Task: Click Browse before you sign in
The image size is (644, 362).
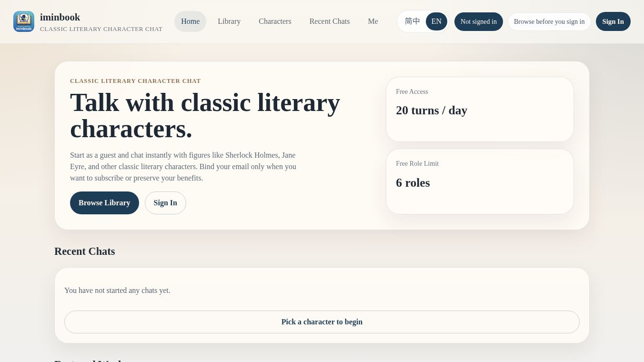Action: pyautogui.click(x=549, y=21)
